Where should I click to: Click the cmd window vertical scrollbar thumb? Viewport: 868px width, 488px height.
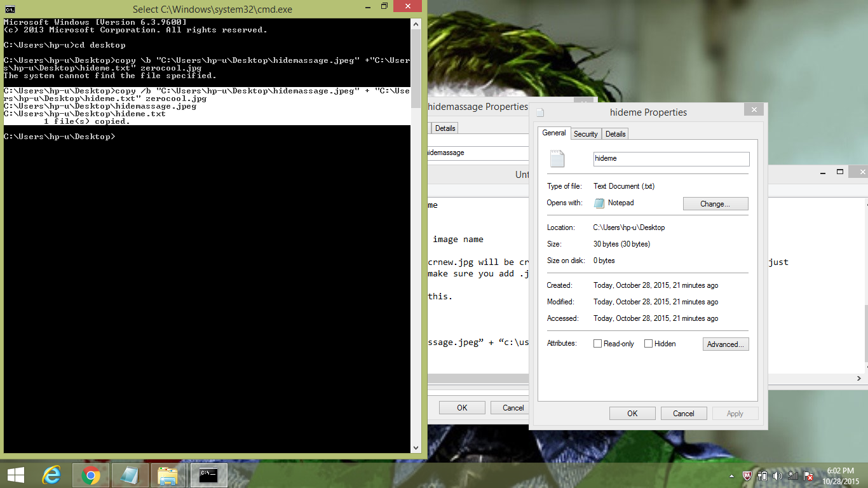pyautogui.click(x=416, y=67)
